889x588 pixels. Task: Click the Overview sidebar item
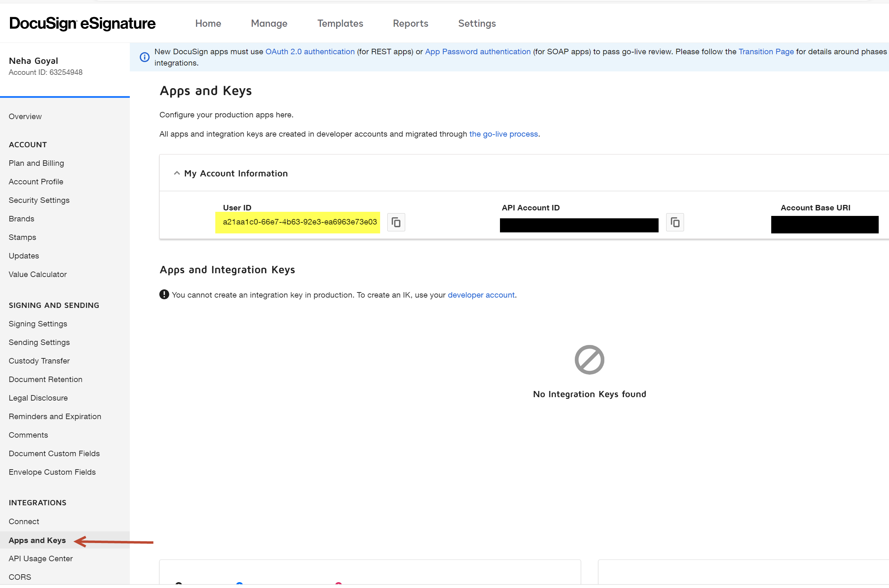(x=25, y=116)
